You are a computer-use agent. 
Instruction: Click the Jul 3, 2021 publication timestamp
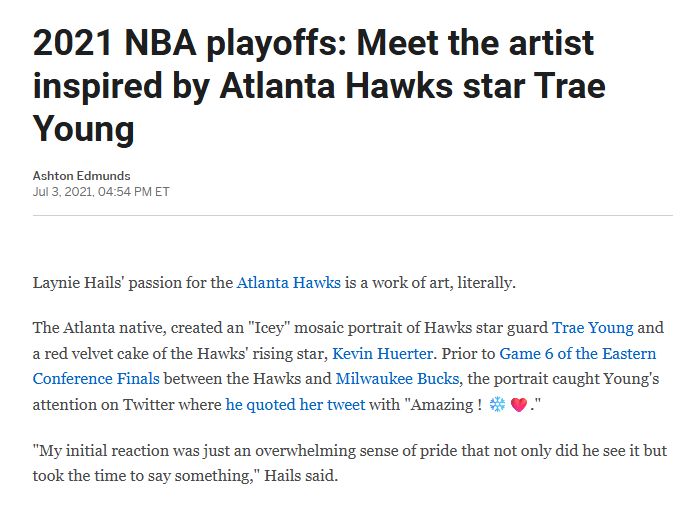[x=101, y=191]
